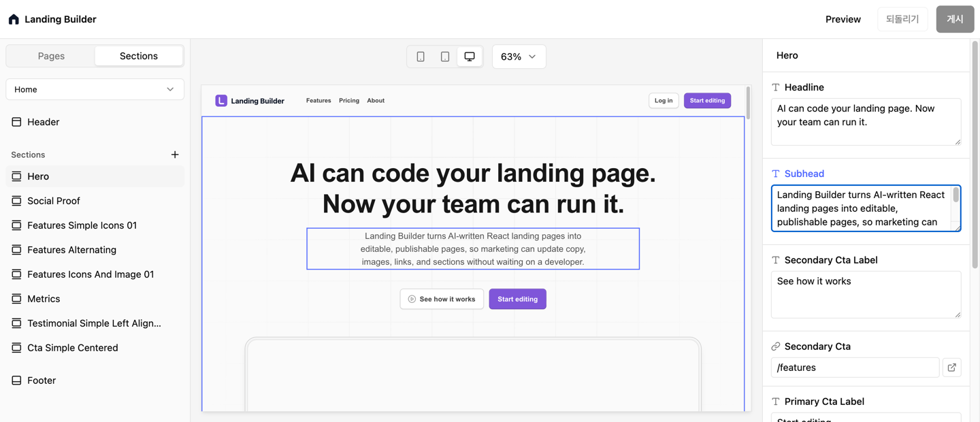Click the /features URL input field
This screenshot has height=422, width=980.
pyautogui.click(x=855, y=368)
